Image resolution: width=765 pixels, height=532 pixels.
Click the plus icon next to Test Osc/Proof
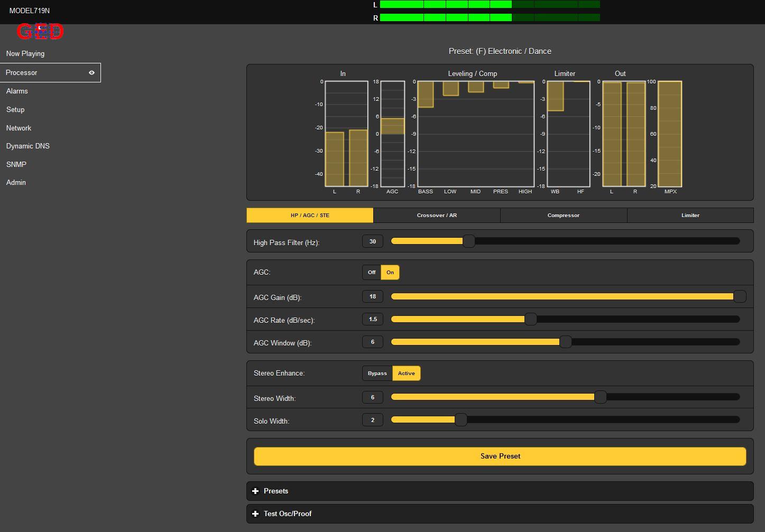coord(255,514)
